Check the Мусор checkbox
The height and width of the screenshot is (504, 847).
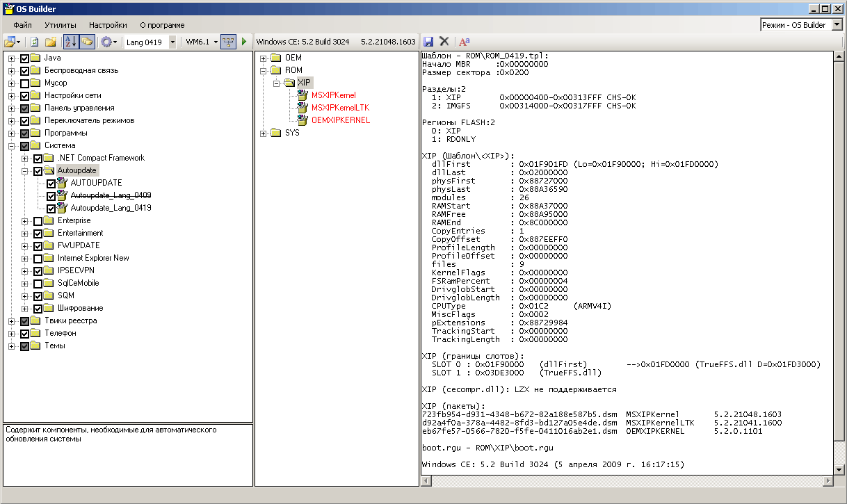point(25,83)
